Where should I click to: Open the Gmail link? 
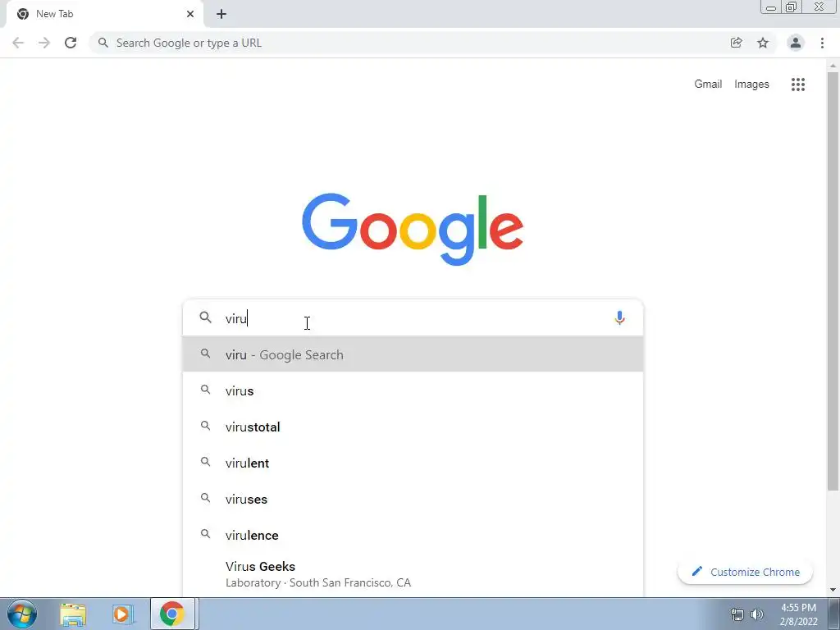pyautogui.click(x=708, y=84)
